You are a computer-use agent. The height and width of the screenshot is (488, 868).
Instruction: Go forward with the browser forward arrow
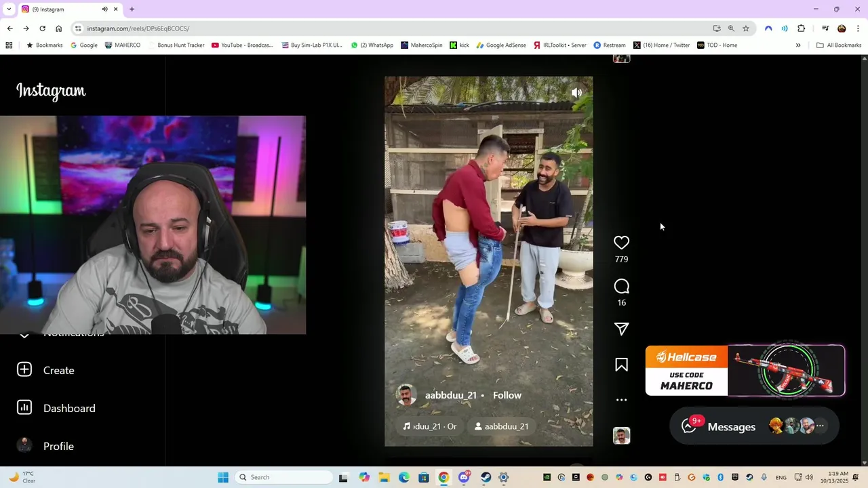click(26, 28)
